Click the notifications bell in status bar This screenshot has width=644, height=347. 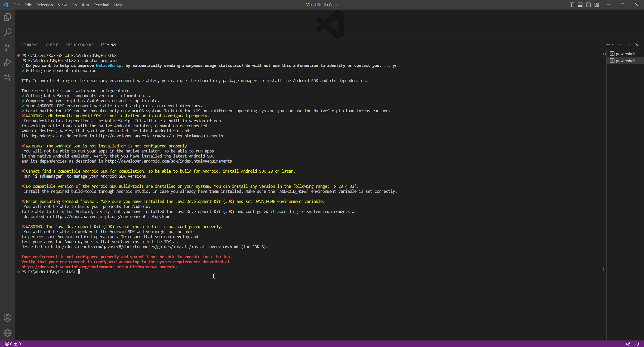pyautogui.click(x=637, y=344)
